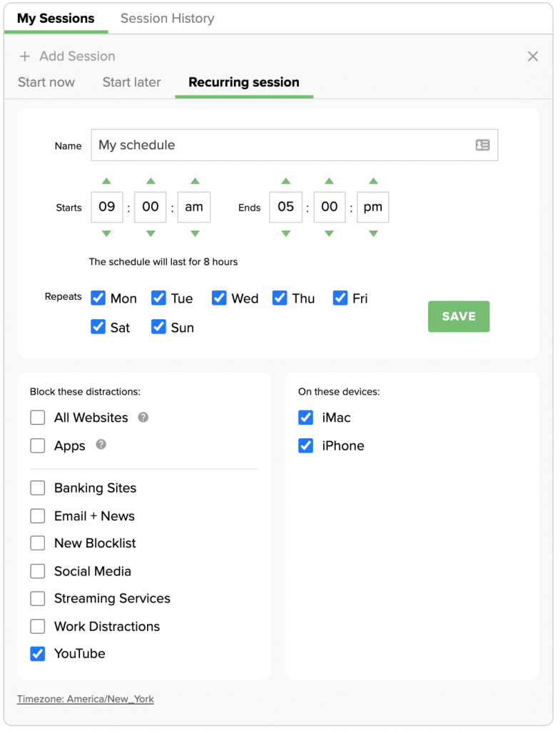This screenshot has height=731, width=560.
Task: Select the Start later tab
Action: pyautogui.click(x=131, y=82)
